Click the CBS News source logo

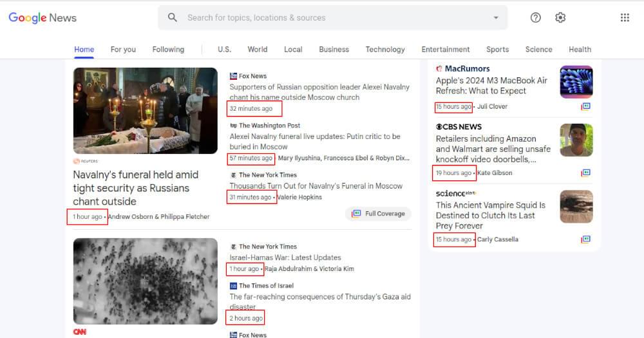coord(459,127)
